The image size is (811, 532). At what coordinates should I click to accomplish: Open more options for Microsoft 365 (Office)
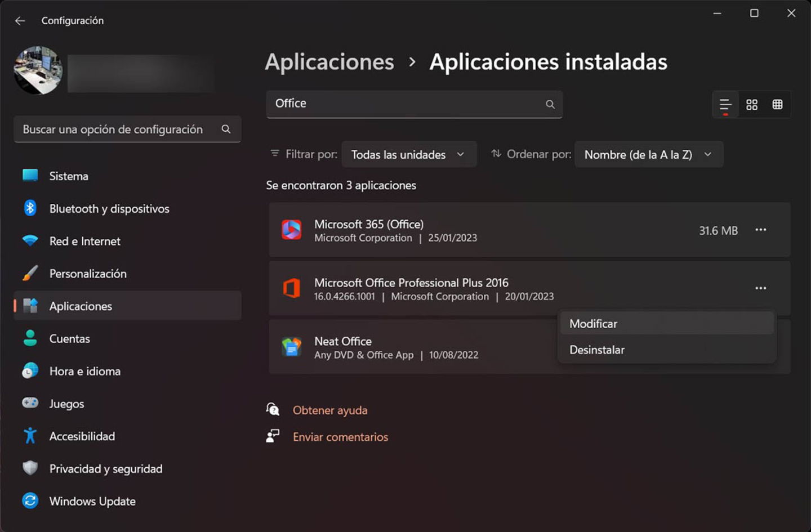tap(761, 230)
